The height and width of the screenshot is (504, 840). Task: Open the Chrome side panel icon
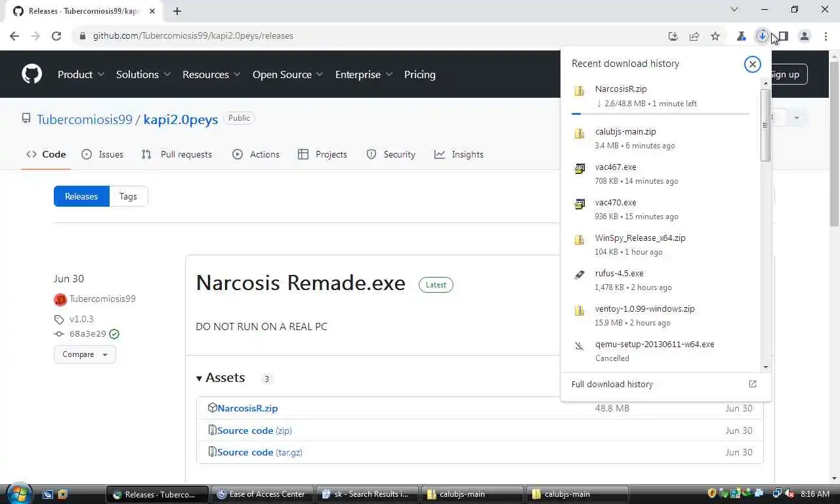coord(783,36)
